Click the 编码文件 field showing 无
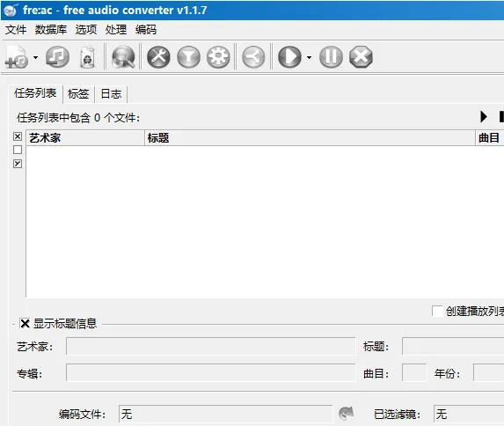504x426 pixels. (225, 414)
